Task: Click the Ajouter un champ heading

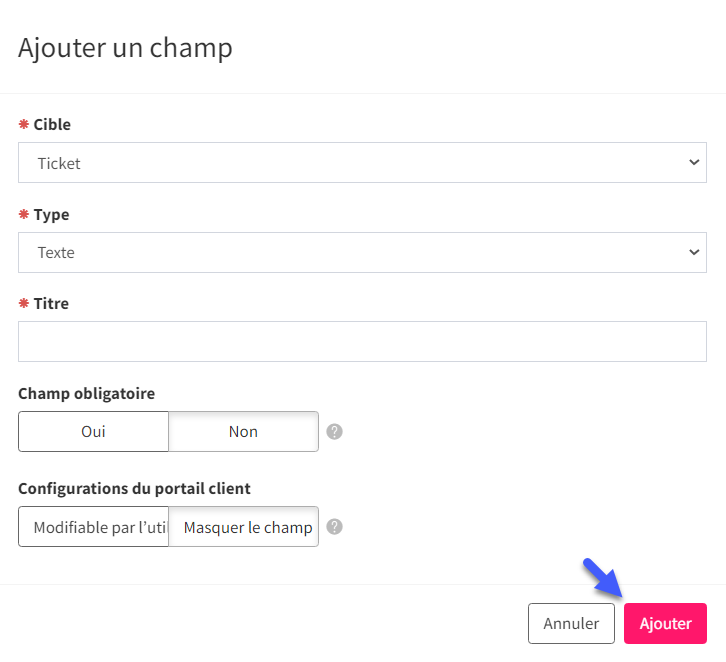Action: click(x=125, y=48)
